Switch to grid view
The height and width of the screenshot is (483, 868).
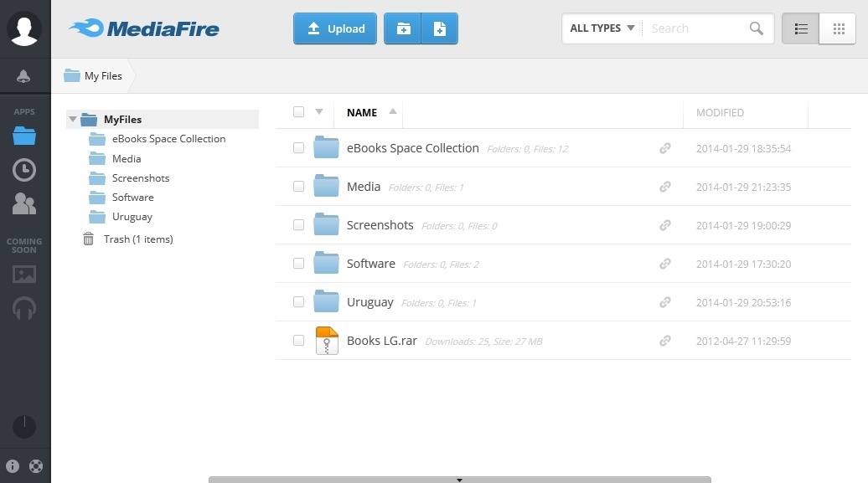click(837, 28)
